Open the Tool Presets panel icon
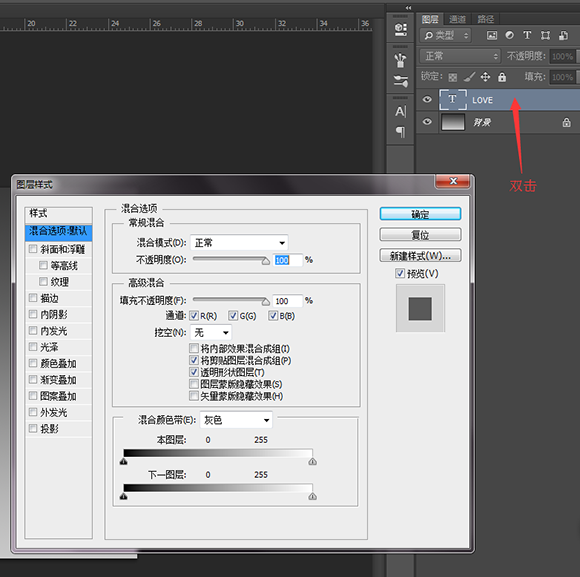 pyautogui.click(x=401, y=81)
